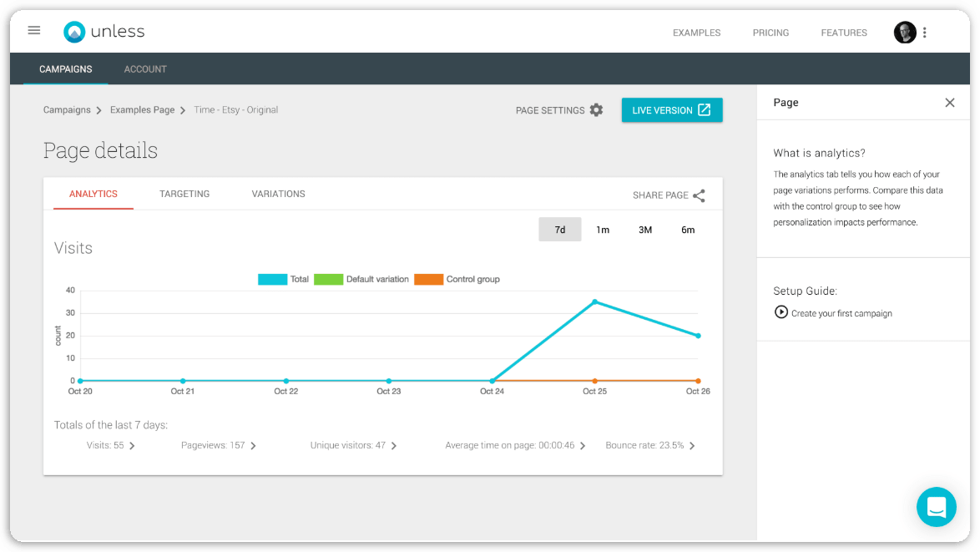Open the three-dot account options menu

(925, 33)
